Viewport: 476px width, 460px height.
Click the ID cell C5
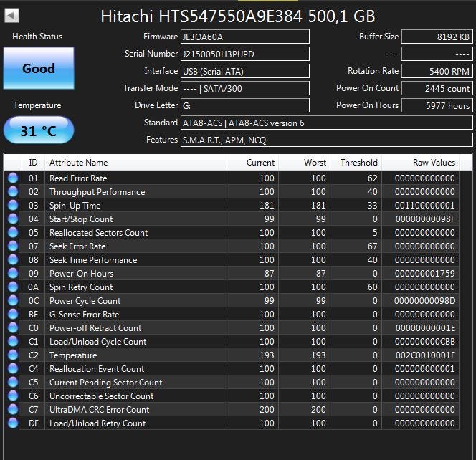coord(34,383)
